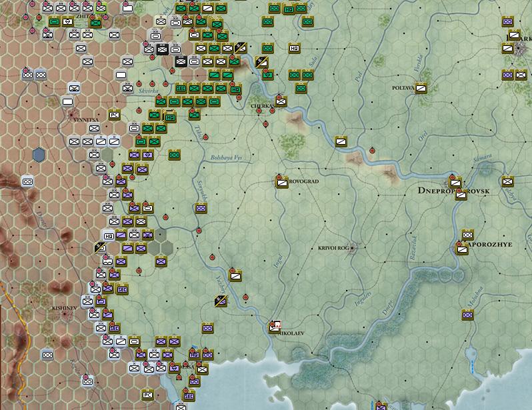Select the lone green armor counter by Bolshaya Vys
Image resolution: width=532 pixels, height=410 pixels.
(175, 155)
